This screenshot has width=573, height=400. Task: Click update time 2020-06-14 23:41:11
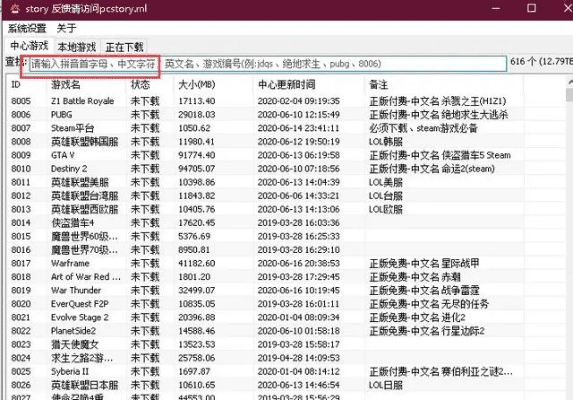299,128
